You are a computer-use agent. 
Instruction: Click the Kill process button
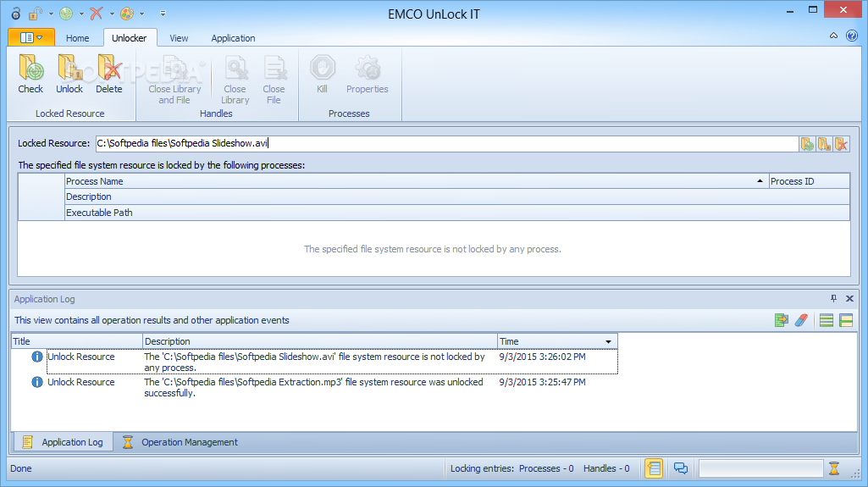pyautogui.click(x=322, y=75)
